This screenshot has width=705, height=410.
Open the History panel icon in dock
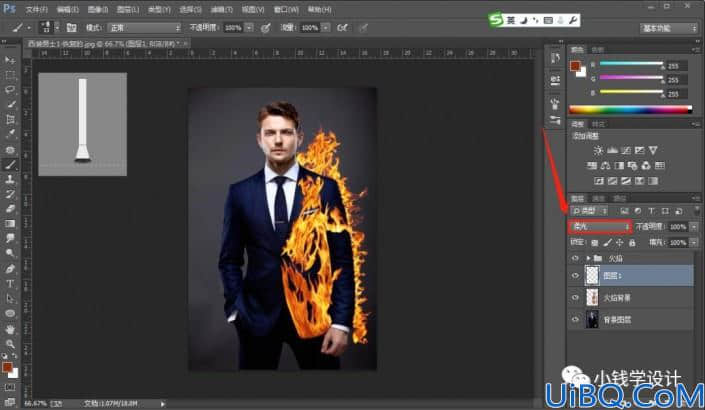(x=555, y=58)
